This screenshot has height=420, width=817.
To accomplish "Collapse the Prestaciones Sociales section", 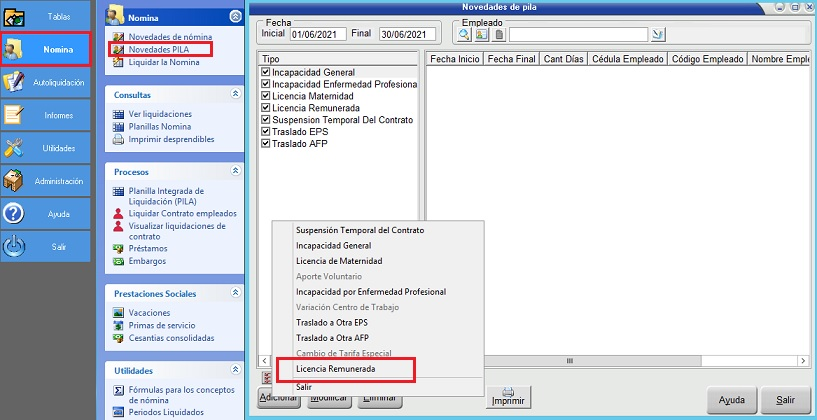I will 235,294.
